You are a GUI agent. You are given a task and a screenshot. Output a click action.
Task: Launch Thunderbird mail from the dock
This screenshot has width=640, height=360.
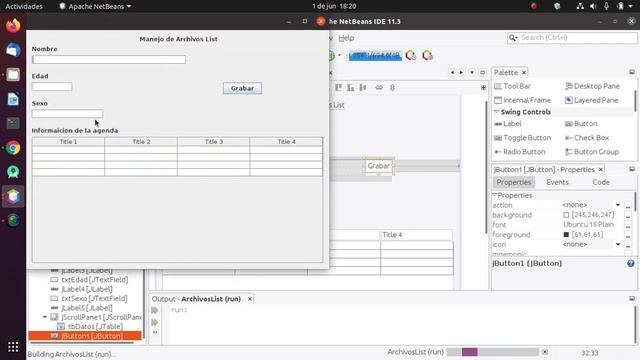(x=13, y=50)
